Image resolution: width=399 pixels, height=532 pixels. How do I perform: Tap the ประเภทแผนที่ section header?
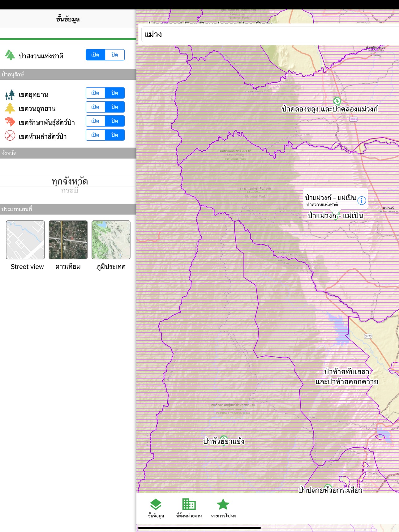click(68, 209)
